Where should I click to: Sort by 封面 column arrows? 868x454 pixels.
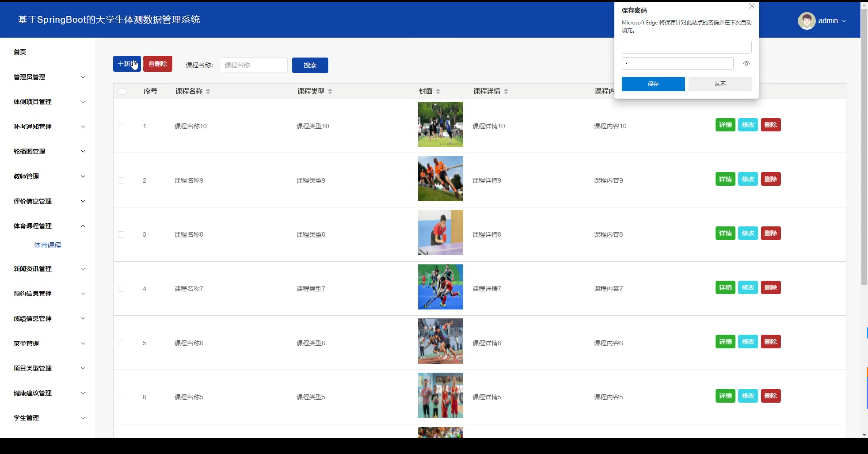tap(438, 91)
